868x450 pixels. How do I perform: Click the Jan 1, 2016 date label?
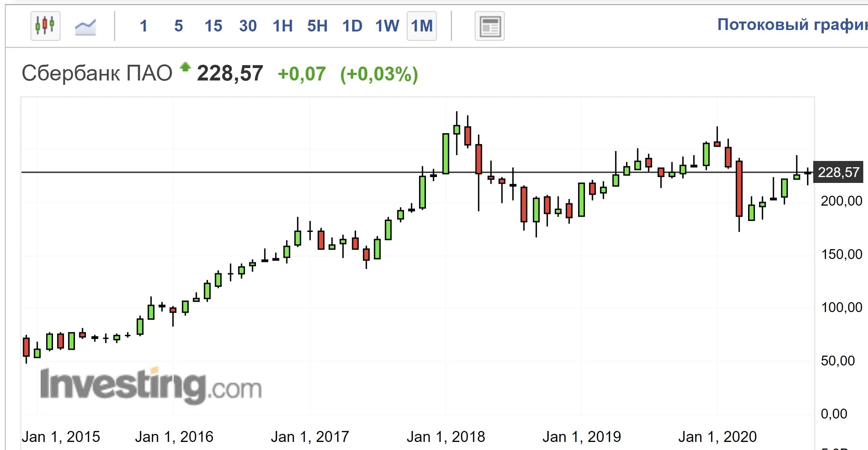click(x=174, y=437)
